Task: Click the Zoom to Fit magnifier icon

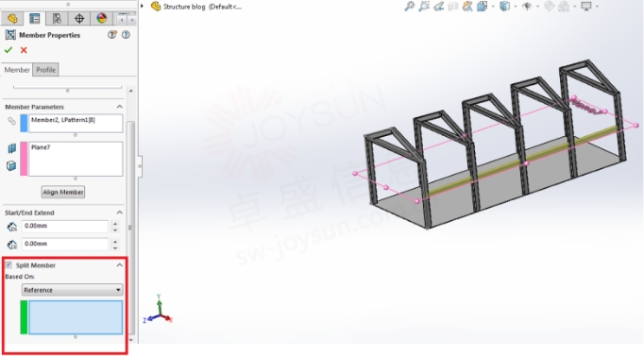Action: pos(409,7)
